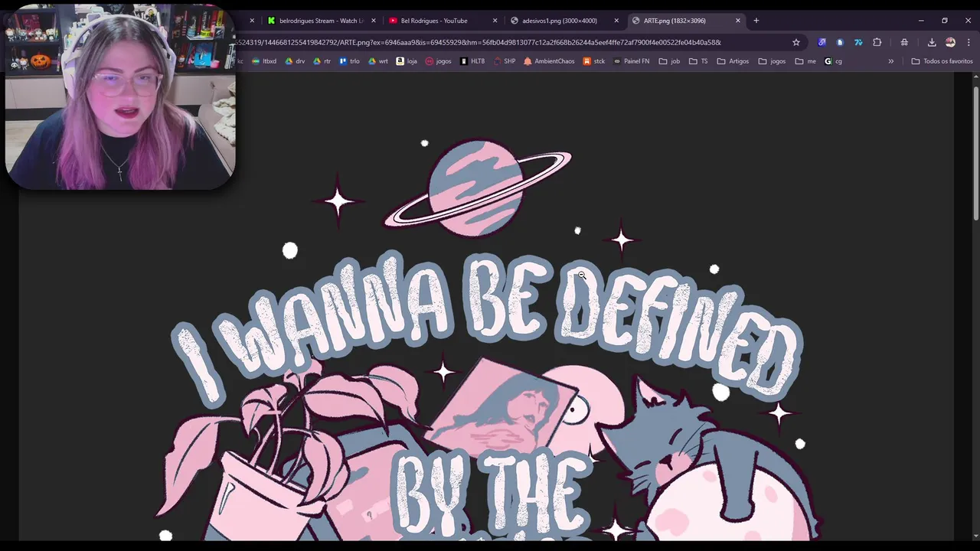Switch to the Bel Rodrigues - YouTube tab
Viewport: 980px width, 551px height.
coord(442,21)
